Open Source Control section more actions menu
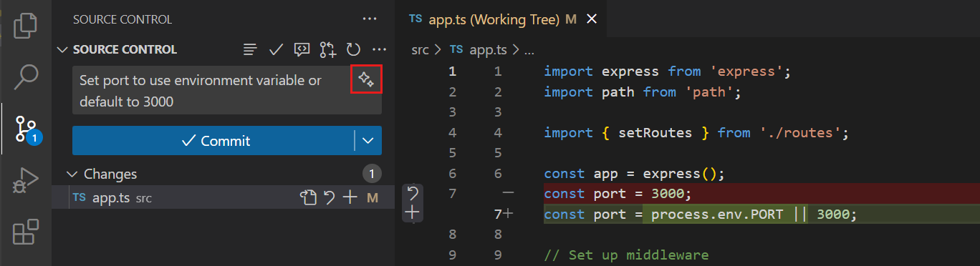This screenshot has width=980, height=266. (x=380, y=49)
